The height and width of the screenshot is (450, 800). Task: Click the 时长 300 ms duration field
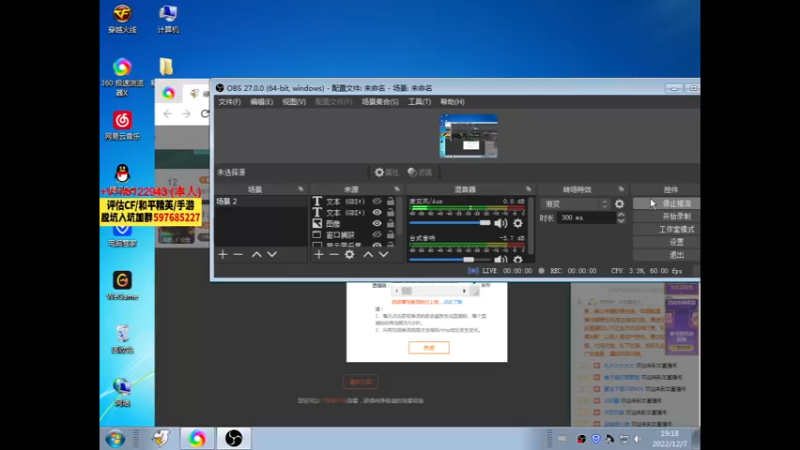point(587,218)
